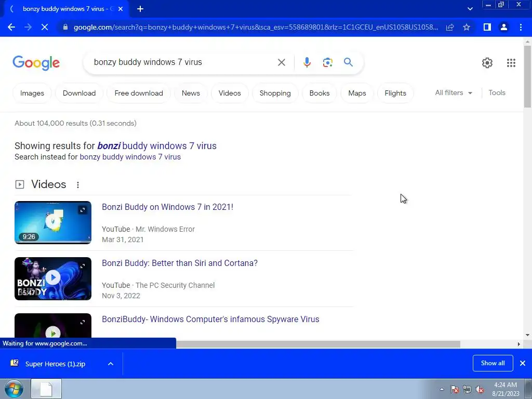Open the Chrome profile icon
532x399 pixels.
[x=504, y=27]
